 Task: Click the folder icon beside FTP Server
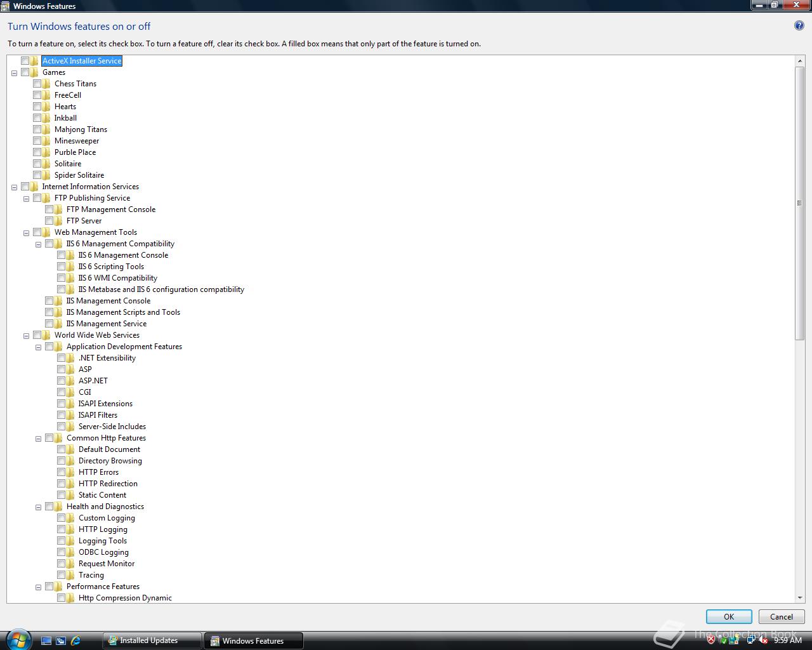tap(58, 221)
